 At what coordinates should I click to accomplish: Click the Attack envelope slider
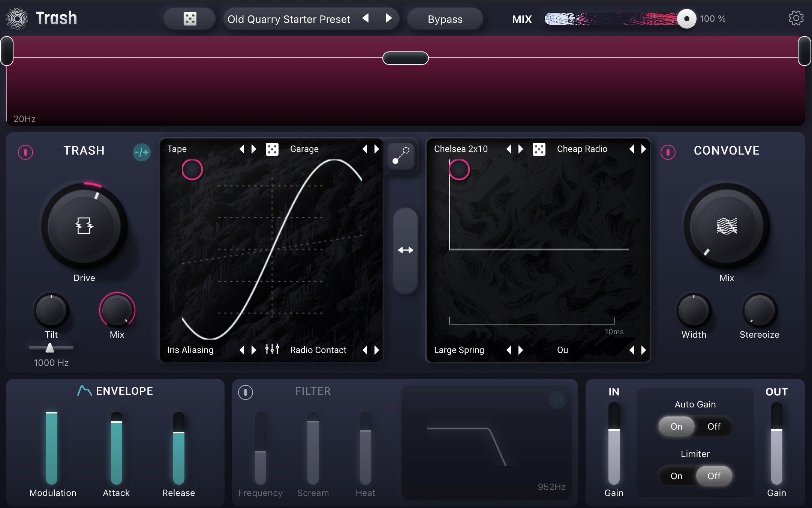point(117,448)
